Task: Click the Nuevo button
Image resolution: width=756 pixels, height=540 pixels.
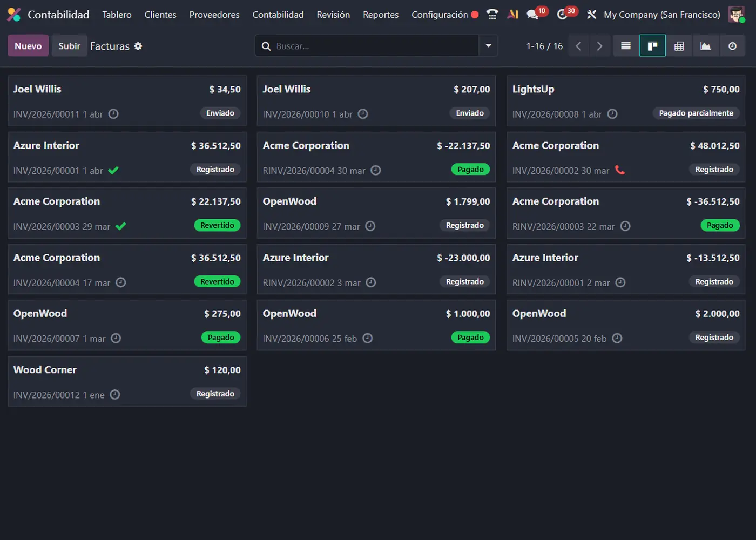Action: (28, 46)
